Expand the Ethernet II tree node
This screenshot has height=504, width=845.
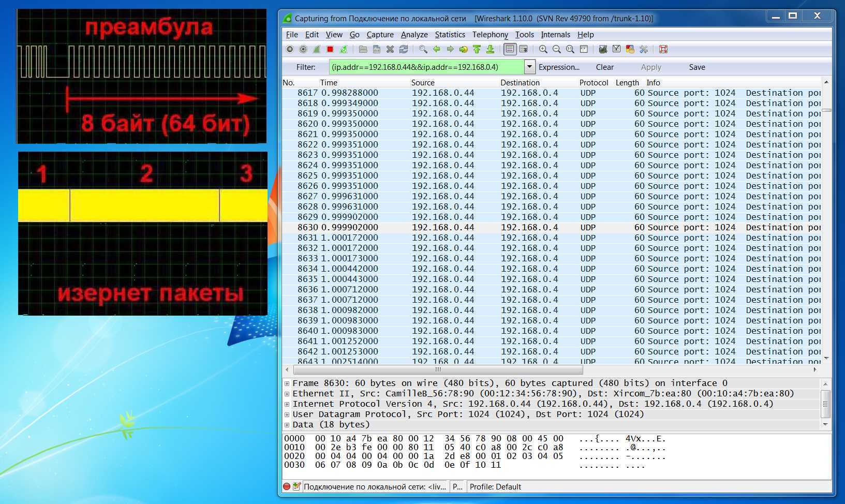pos(287,394)
